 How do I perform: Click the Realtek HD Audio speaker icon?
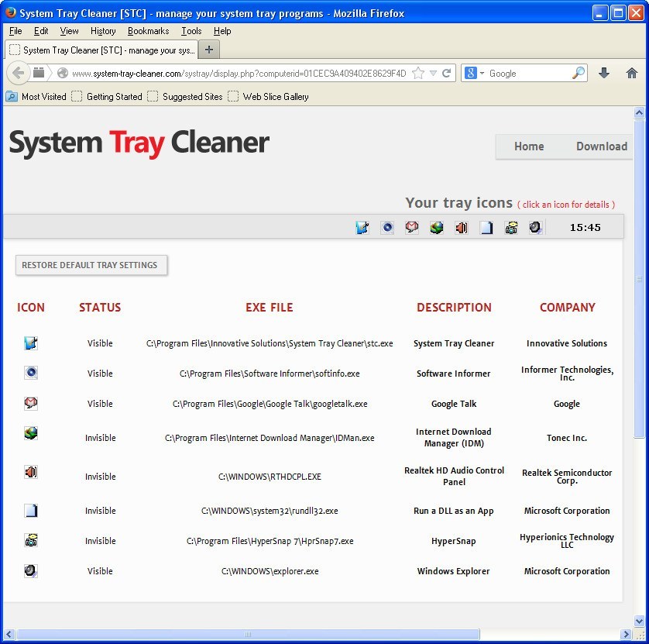click(461, 227)
